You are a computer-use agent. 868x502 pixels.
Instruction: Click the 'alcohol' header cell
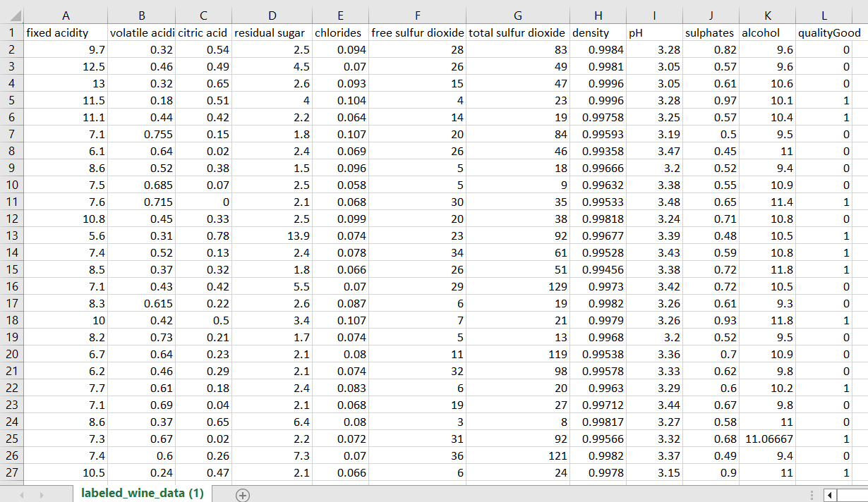pyautogui.click(x=769, y=32)
